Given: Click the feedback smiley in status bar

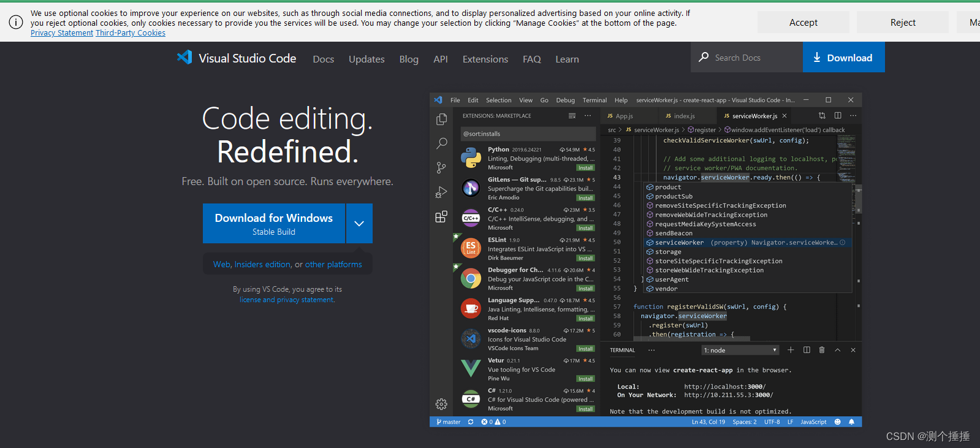Looking at the screenshot, I should (838, 422).
